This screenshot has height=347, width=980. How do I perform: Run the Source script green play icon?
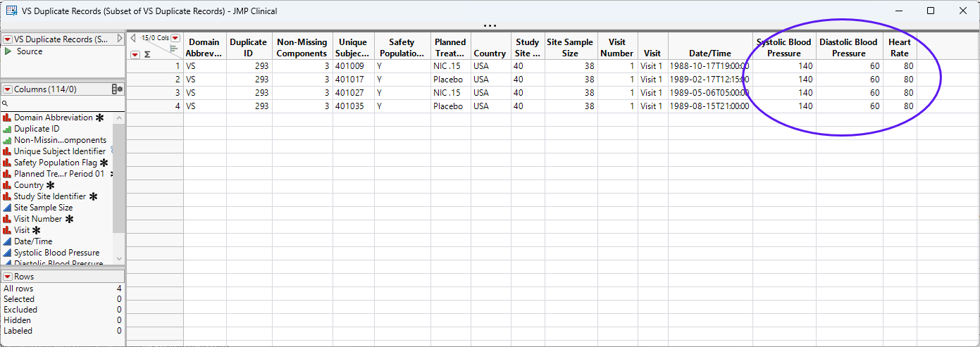click(8, 51)
